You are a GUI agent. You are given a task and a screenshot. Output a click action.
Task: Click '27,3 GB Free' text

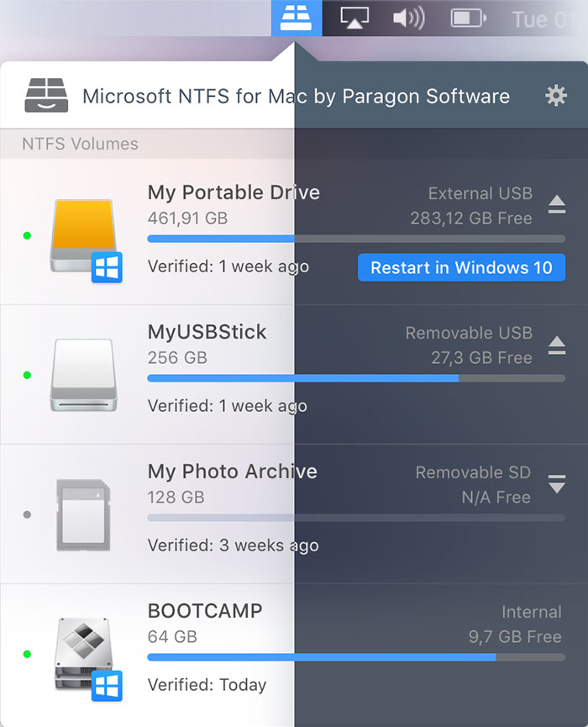[482, 358]
